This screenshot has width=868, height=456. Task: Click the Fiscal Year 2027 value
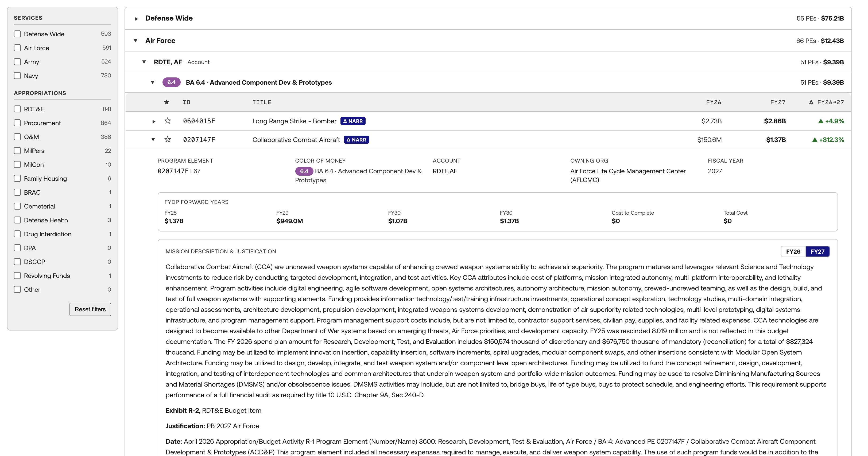tap(715, 171)
